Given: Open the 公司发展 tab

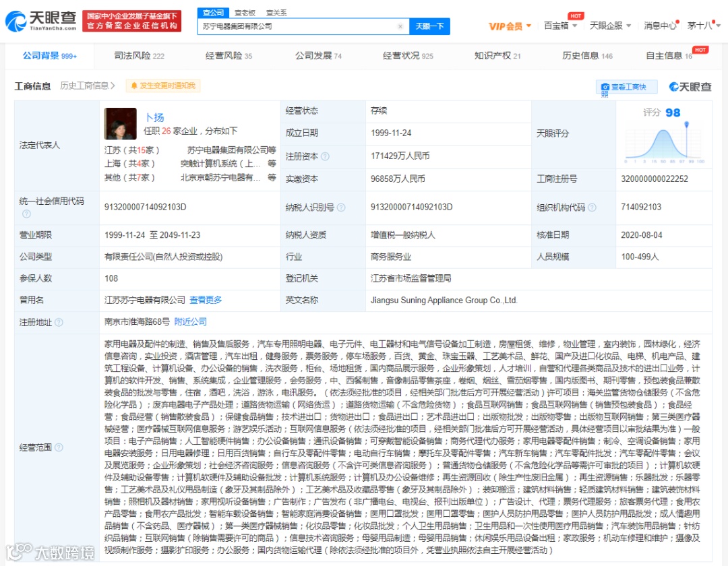Looking at the screenshot, I should [x=318, y=56].
